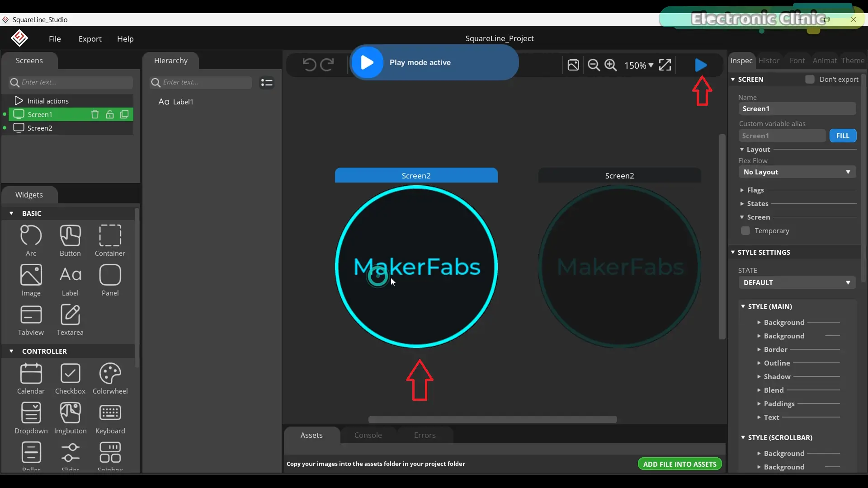
Task: Switch to the Animation tab
Action: click(x=825, y=61)
